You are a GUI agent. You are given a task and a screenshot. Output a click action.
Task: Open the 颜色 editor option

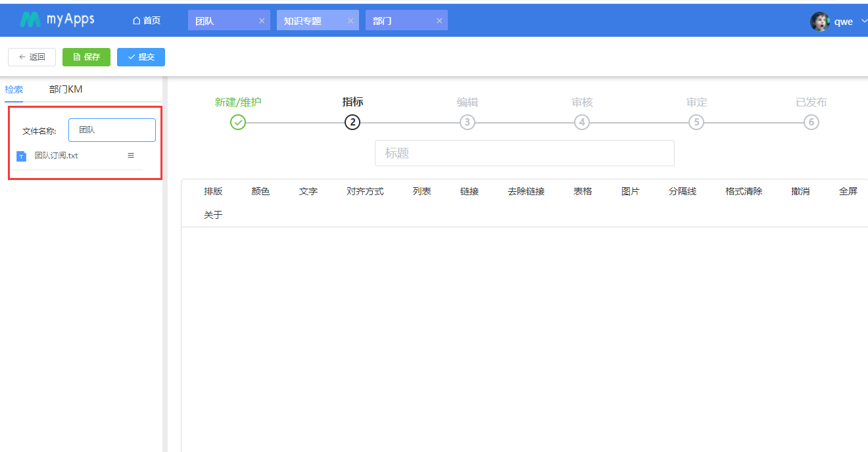[260, 191]
